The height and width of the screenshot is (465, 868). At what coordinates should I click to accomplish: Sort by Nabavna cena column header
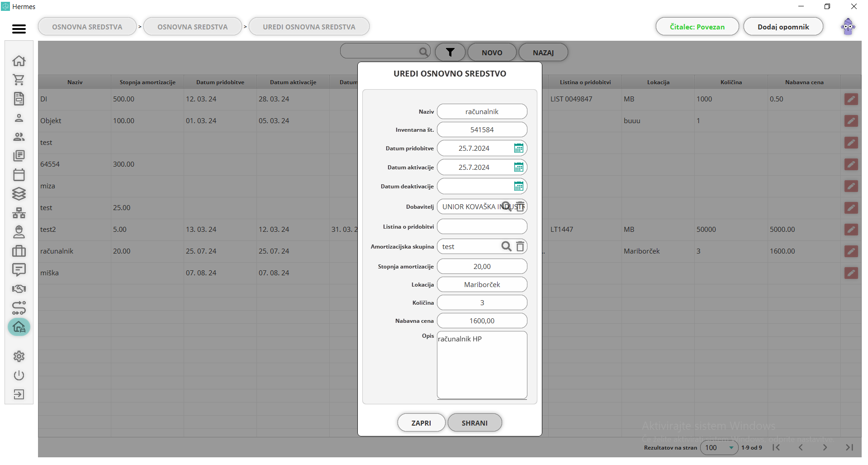pyautogui.click(x=804, y=82)
